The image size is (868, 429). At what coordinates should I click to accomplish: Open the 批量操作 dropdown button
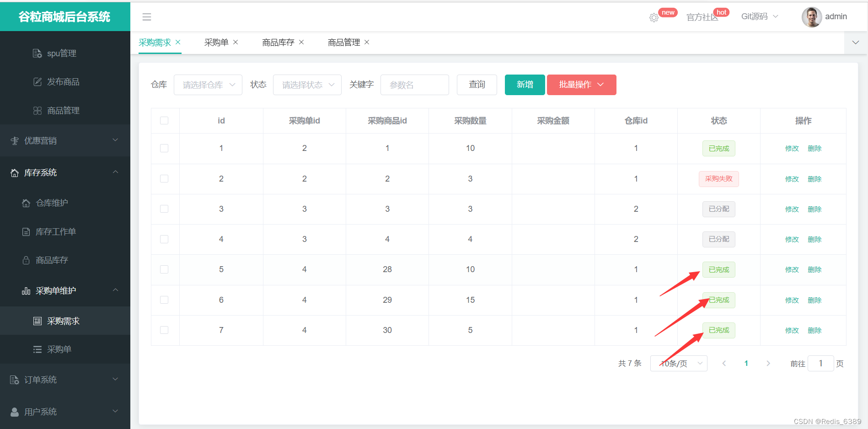click(582, 85)
